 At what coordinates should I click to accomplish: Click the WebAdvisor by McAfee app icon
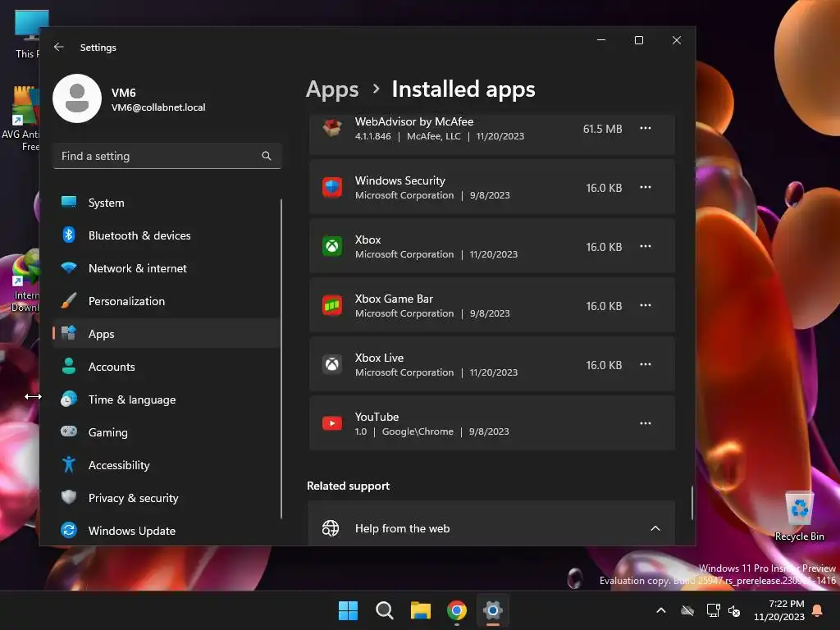332,129
